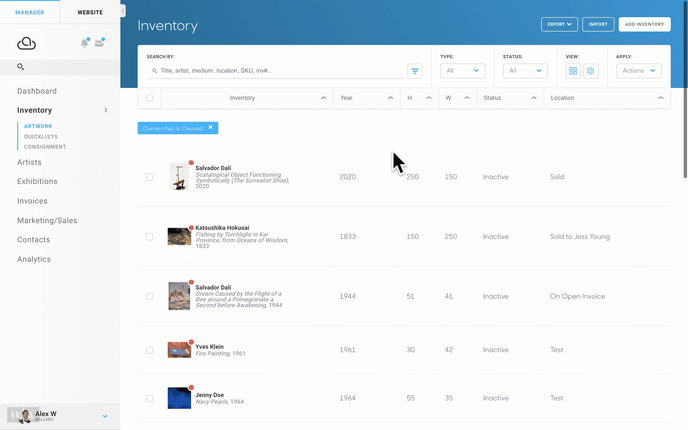The width and height of the screenshot is (688, 430).
Task: Select the Katsushika Hokusai row checkbox
Action: point(150,236)
